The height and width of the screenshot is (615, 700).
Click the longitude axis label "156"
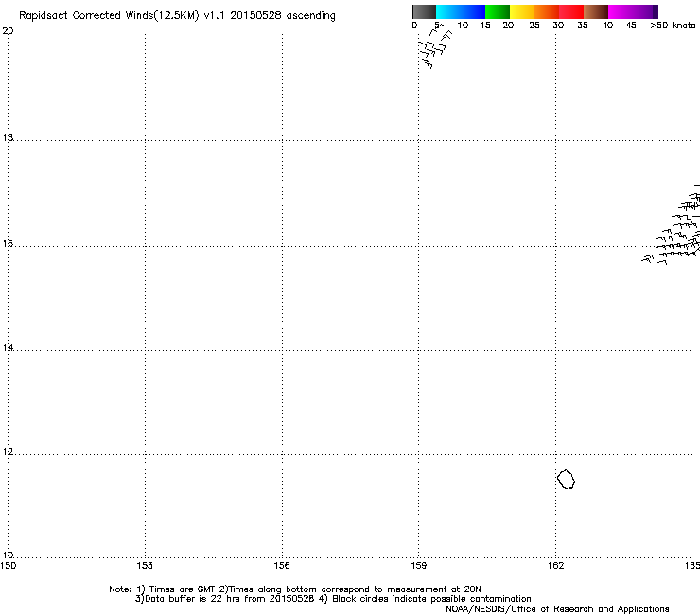[282, 566]
